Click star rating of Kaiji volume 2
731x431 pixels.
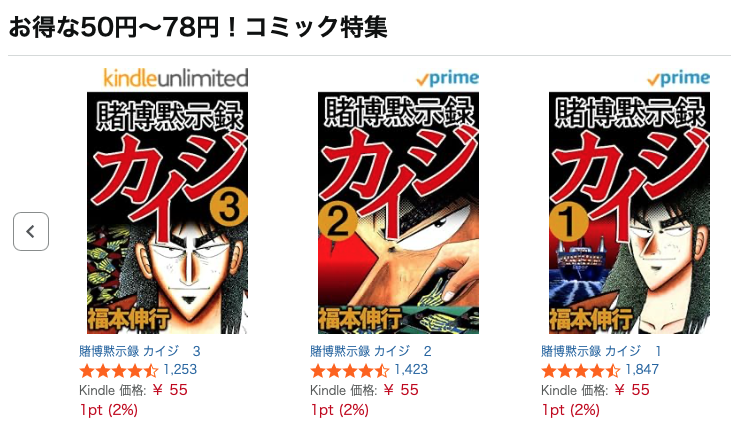tap(350, 371)
